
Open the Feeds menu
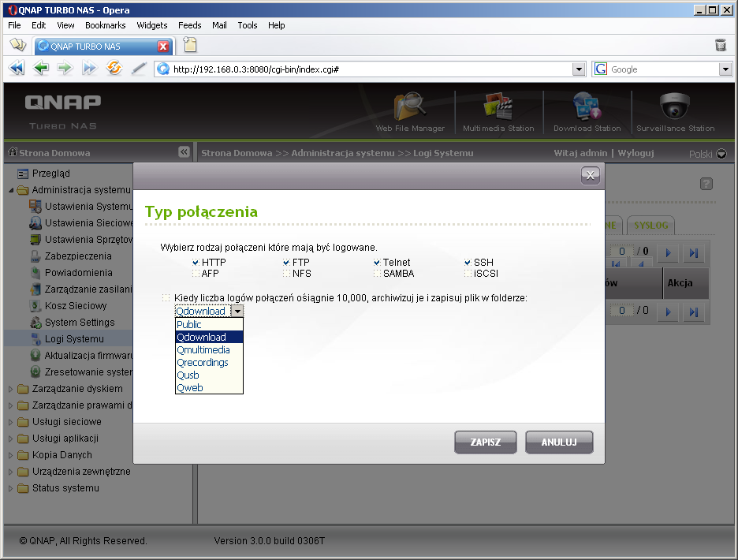point(190,25)
